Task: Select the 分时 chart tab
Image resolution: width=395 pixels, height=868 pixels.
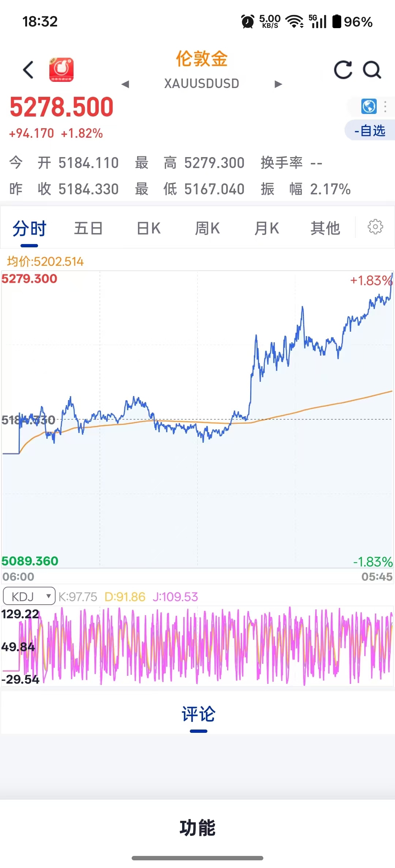Action: 29,228
